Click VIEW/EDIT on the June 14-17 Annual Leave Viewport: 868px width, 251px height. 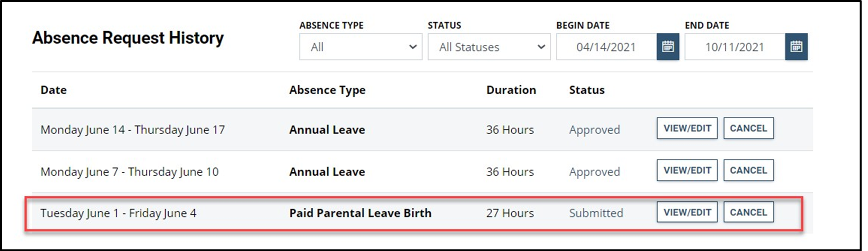(x=686, y=128)
